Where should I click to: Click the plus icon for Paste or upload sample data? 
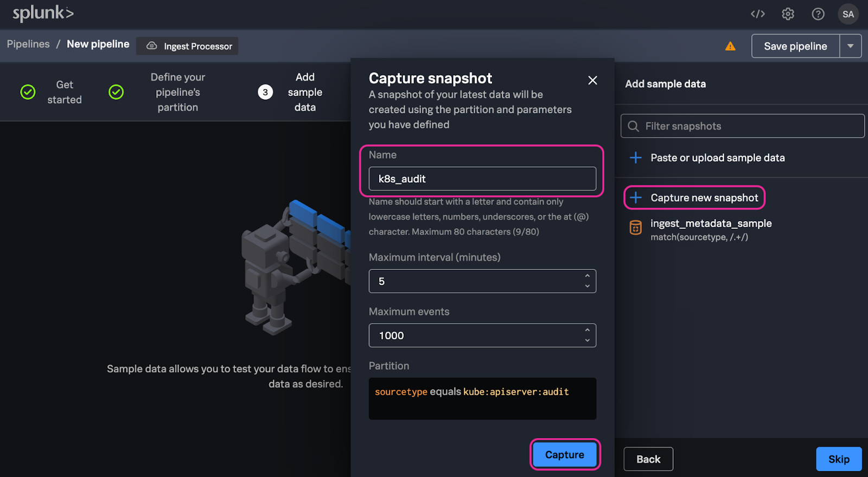click(636, 158)
